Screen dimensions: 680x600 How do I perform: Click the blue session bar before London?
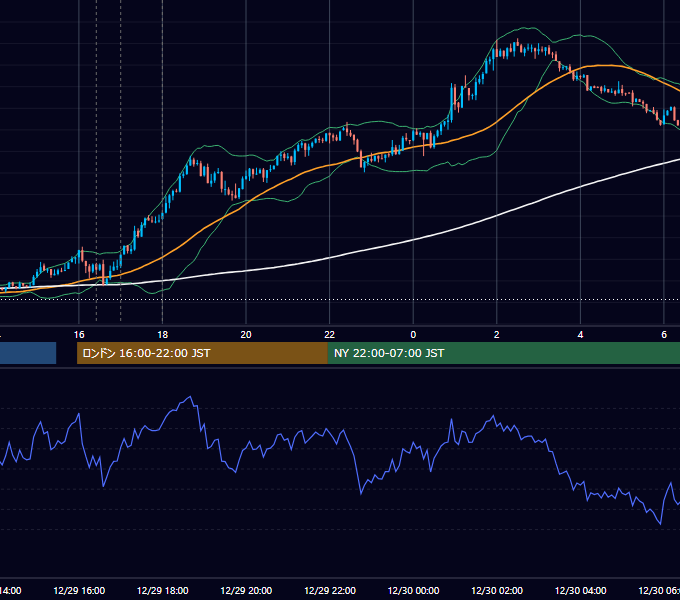click(28, 353)
